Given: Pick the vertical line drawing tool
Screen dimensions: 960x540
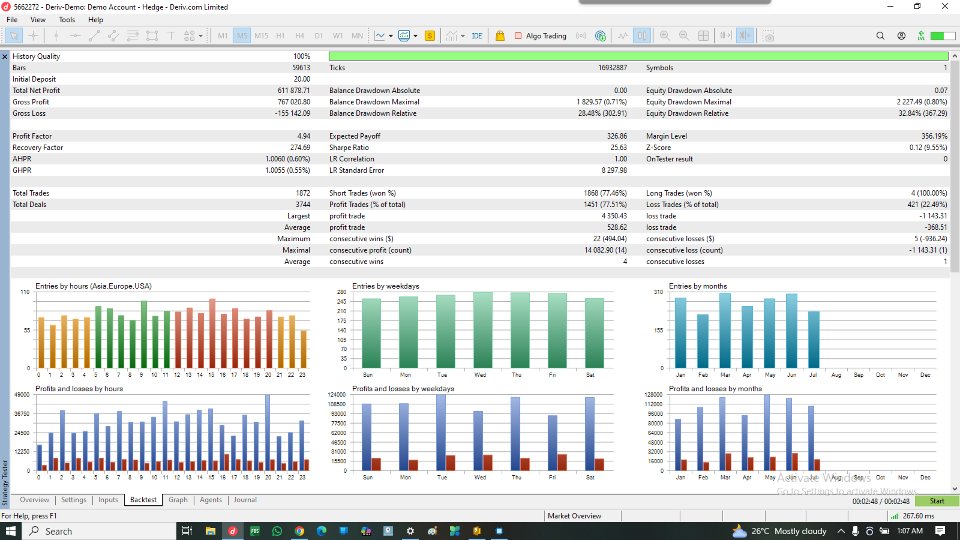Looking at the screenshot, I should point(56,36).
